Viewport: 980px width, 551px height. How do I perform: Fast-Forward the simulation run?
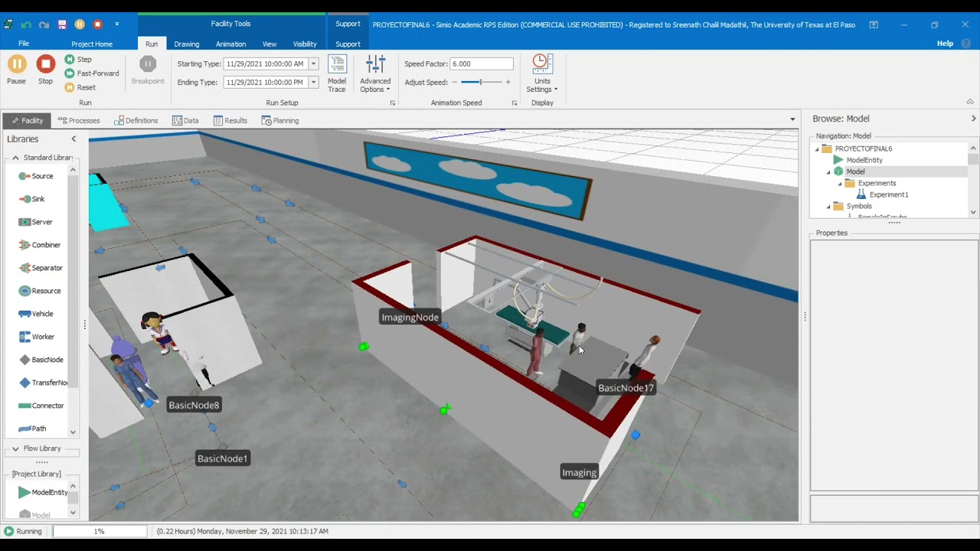tap(92, 73)
